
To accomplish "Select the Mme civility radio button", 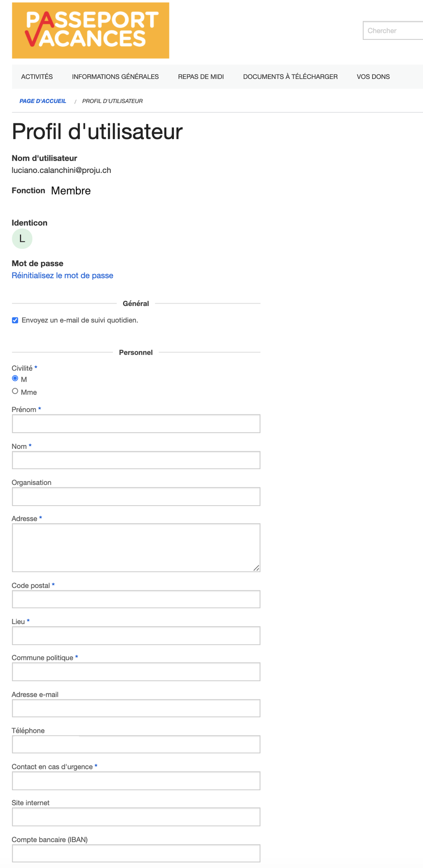I will click(15, 391).
